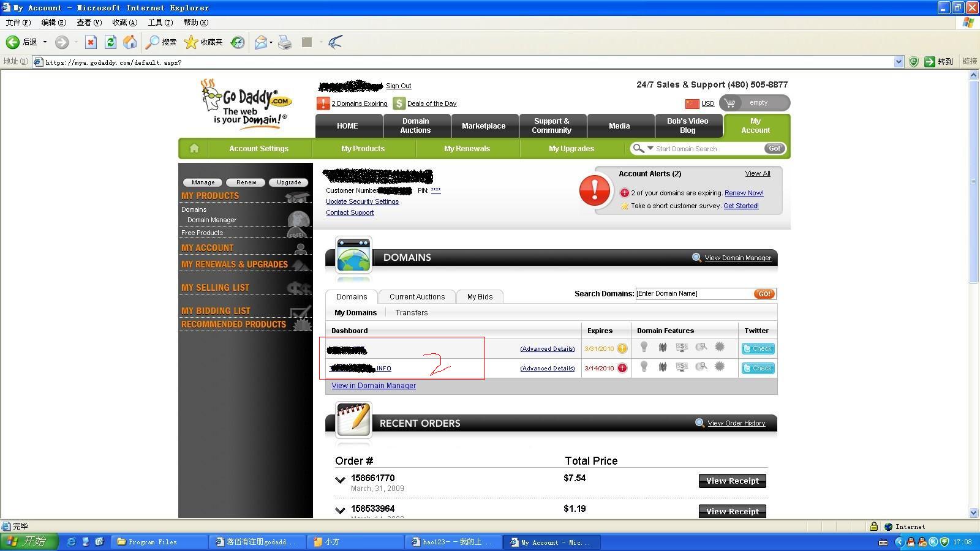980x551 pixels.
Task: Click the vertical scrollbar down arrow
Action: tap(974, 513)
